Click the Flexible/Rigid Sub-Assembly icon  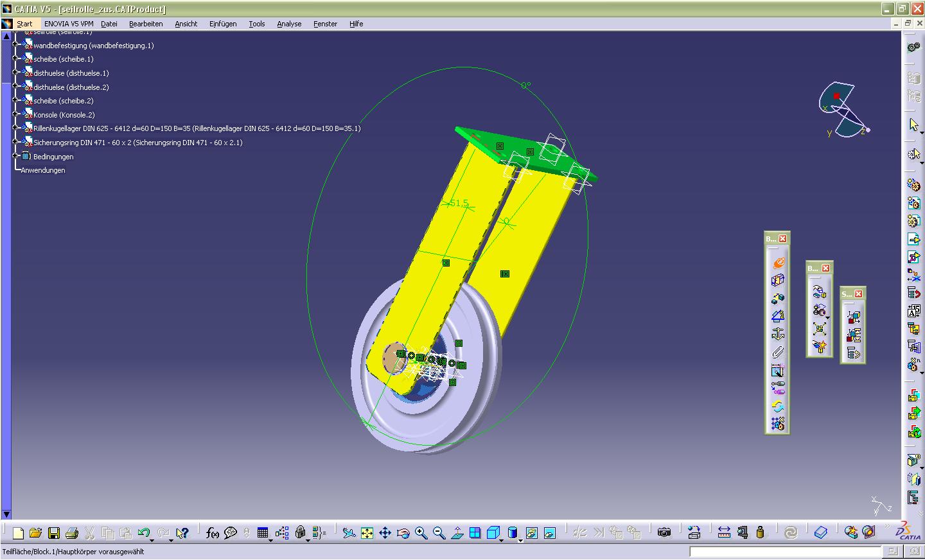click(x=778, y=388)
